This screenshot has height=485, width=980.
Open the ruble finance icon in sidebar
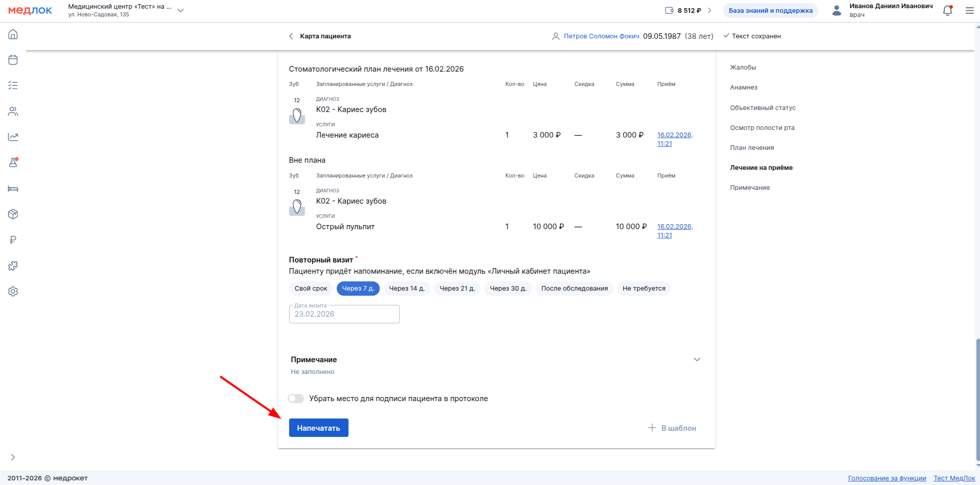click(x=13, y=240)
